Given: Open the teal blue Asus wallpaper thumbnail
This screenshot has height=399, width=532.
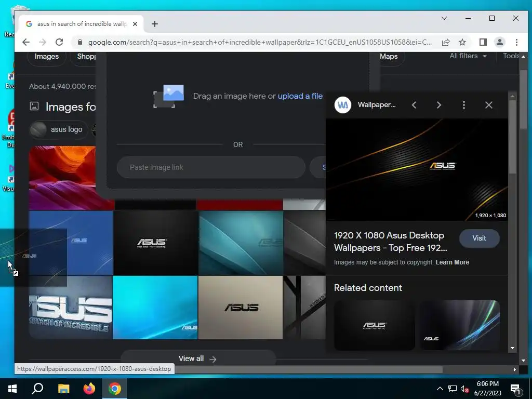Looking at the screenshot, I should (241, 243).
